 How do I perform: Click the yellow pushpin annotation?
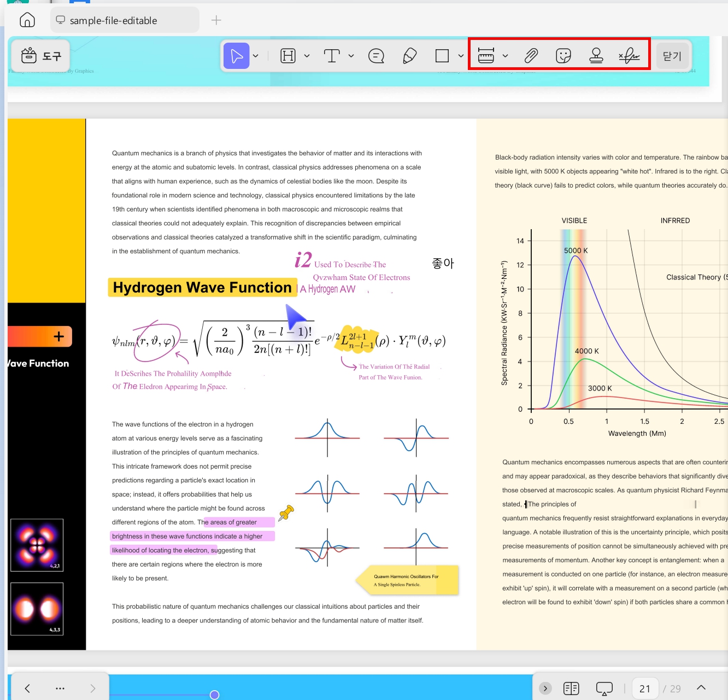coord(286,512)
